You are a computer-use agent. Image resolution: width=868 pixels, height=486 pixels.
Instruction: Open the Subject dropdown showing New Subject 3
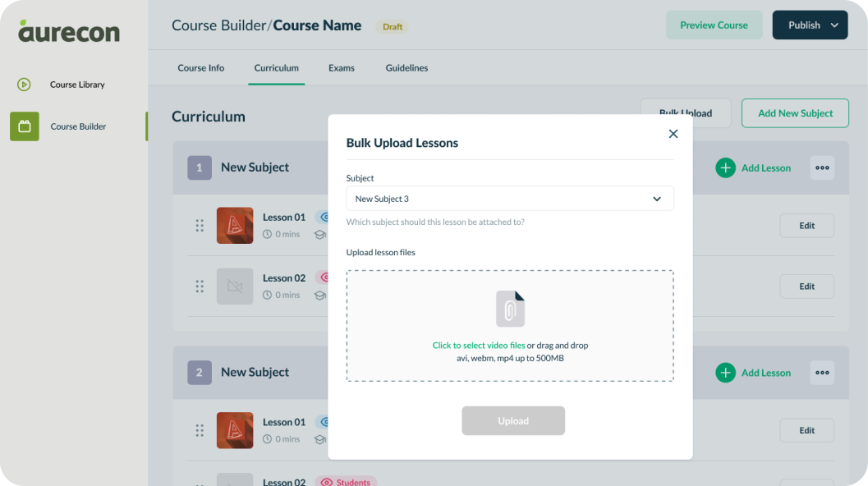click(x=510, y=199)
